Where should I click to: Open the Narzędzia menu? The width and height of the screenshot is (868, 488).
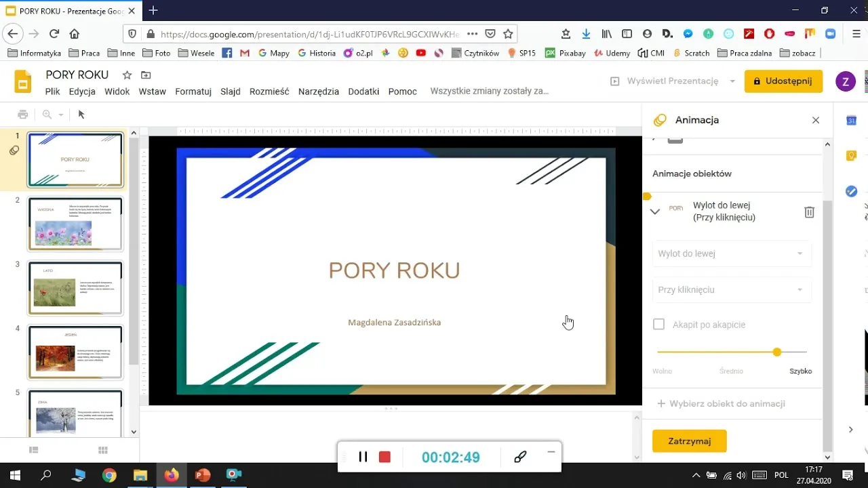318,91
